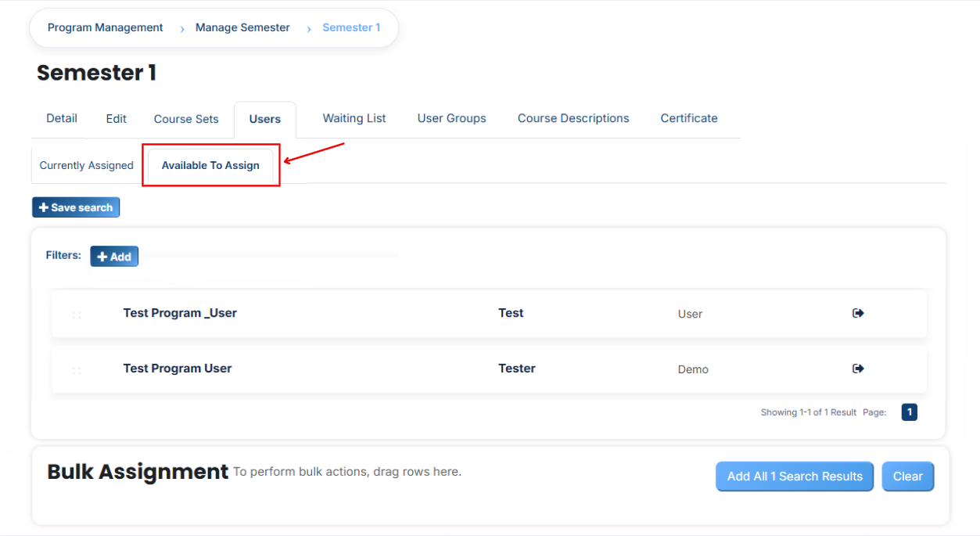Click the 'Showing 1-1 of 1 Result' text
The image size is (980, 536).
(x=809, y=412)
